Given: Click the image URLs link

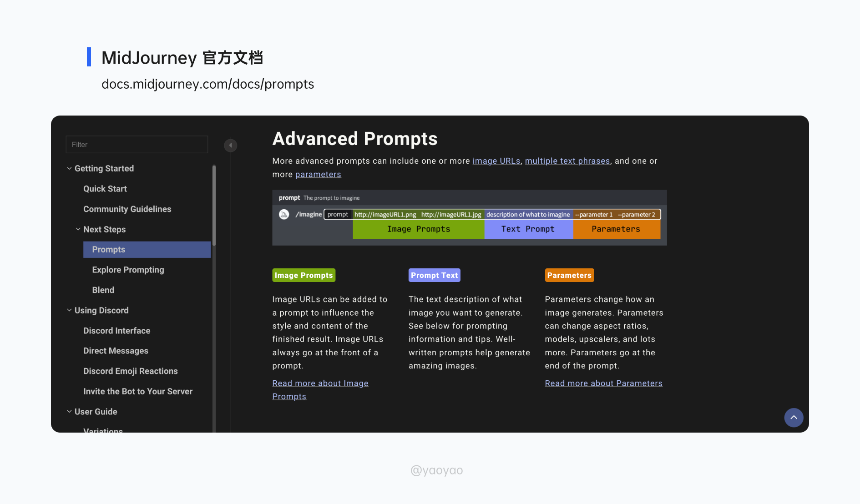Looking at the screenshot, I should [x=496, y=161].
